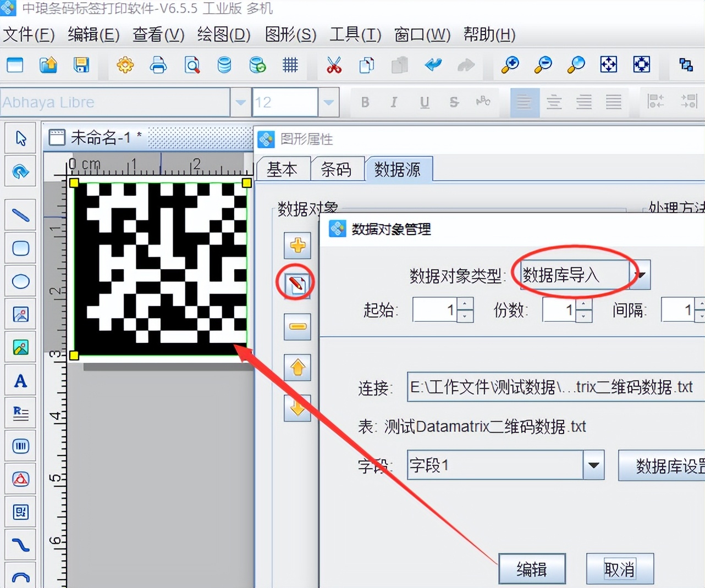Toggle Bold formatting
This screenshot has height=588, width=705.
point(365,102)
